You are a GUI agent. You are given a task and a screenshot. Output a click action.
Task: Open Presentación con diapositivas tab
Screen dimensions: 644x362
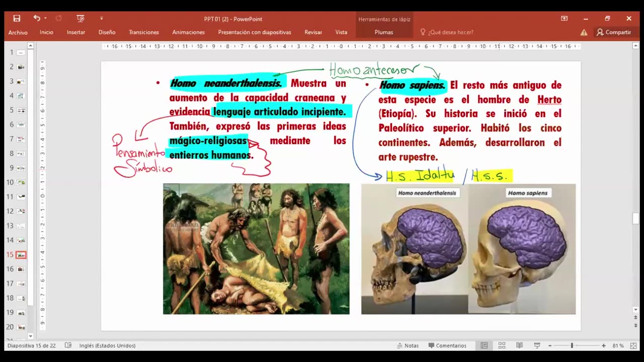coord(255,32)
